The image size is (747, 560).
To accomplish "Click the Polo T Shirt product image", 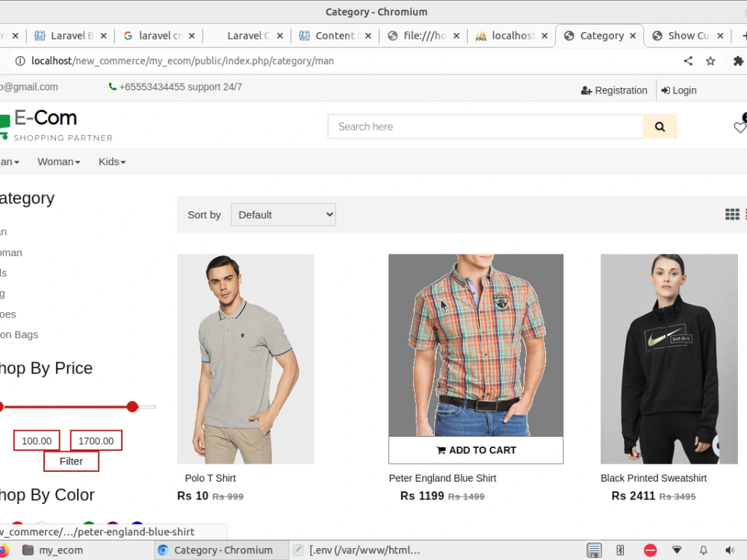I will [x=246, y=359].
